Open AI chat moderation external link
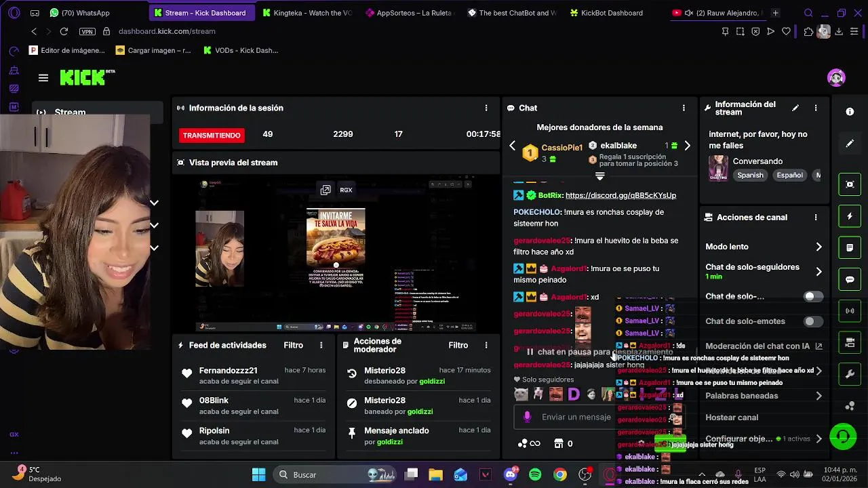The width and height of the screenshot is (868, 488). tap(818, 346)
